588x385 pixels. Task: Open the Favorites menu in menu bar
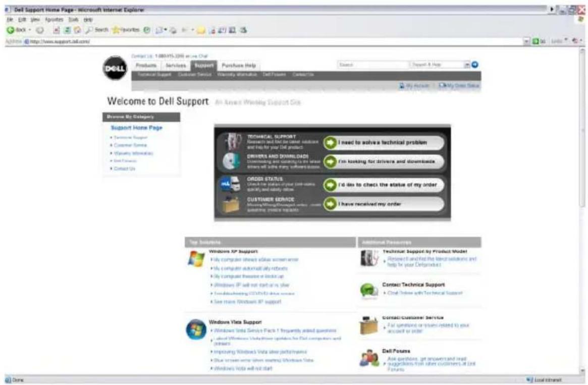(55, 20)
